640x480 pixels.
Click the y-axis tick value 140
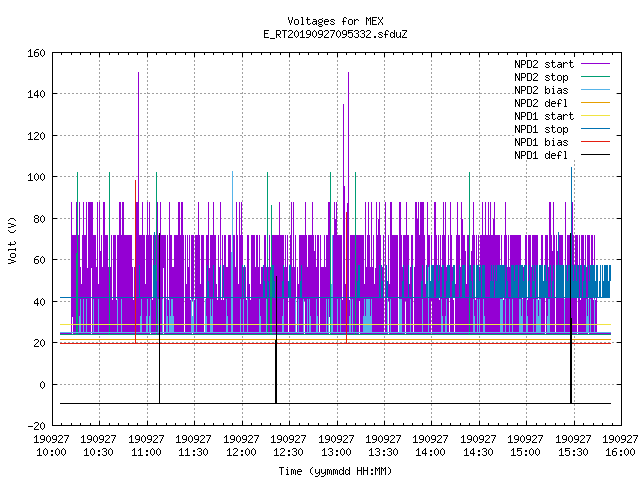pos(36,94)
